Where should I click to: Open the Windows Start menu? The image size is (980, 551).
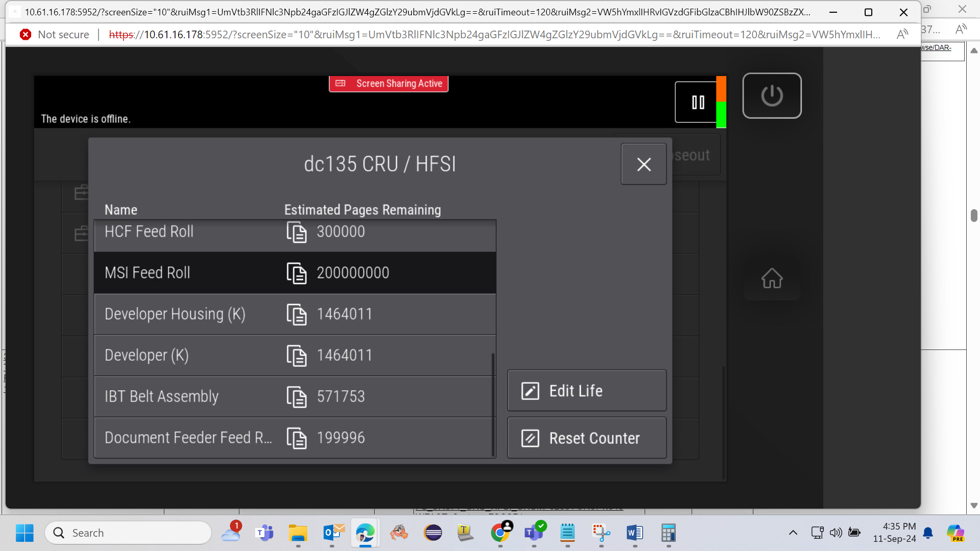point(24,533)
